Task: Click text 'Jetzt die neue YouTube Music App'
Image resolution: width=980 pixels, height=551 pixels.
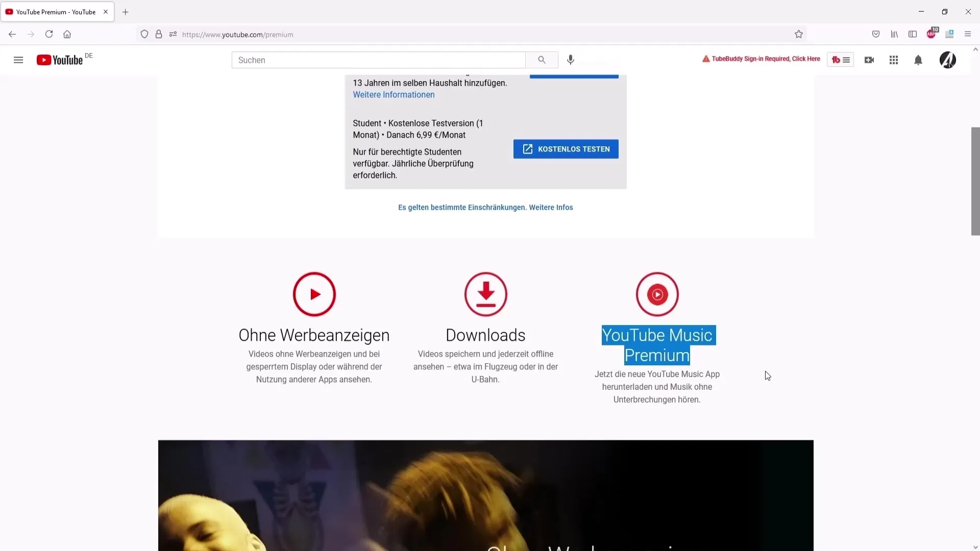Action: point(657,374)
